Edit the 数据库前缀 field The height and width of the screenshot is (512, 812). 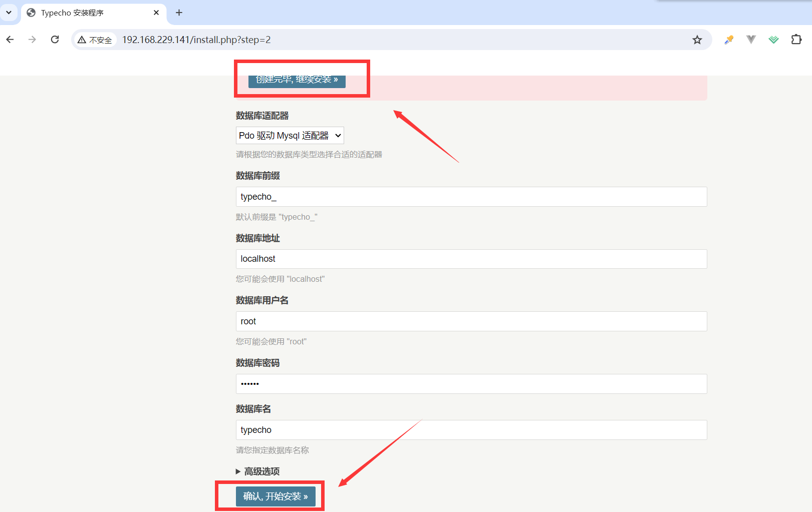471,197
